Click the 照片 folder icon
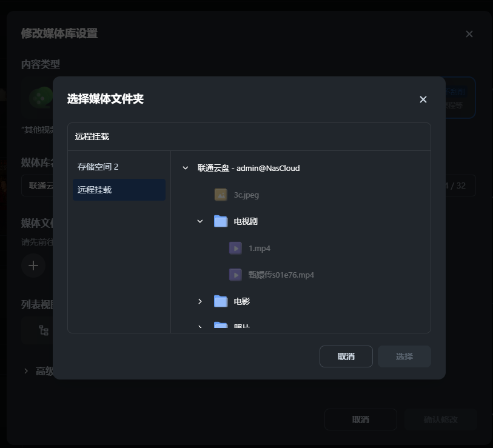Screen dimensions: 493x448 (221, 326)
